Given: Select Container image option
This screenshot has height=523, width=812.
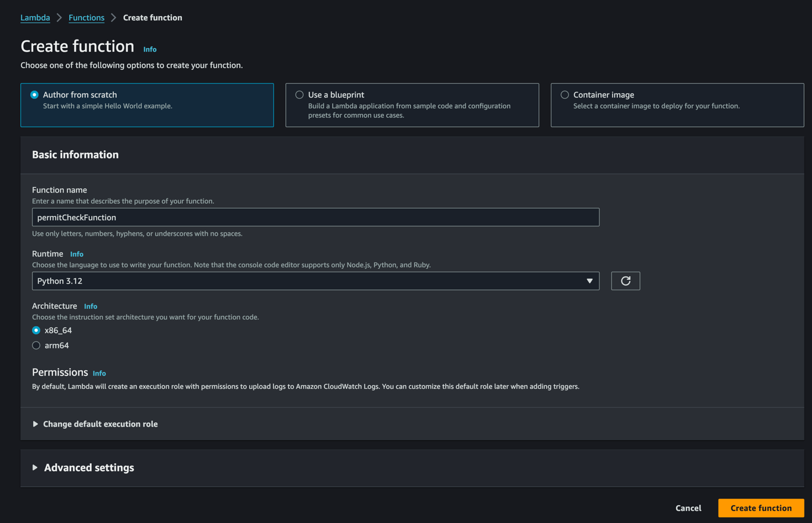Looking at the screenshot, I should click(x=565, y=95).
